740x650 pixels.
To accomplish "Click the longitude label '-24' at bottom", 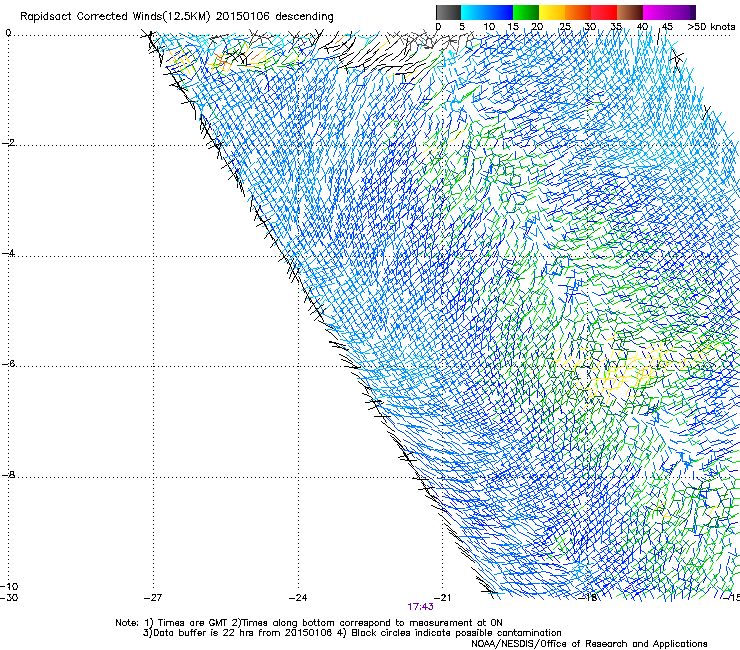I will [298, 597].
